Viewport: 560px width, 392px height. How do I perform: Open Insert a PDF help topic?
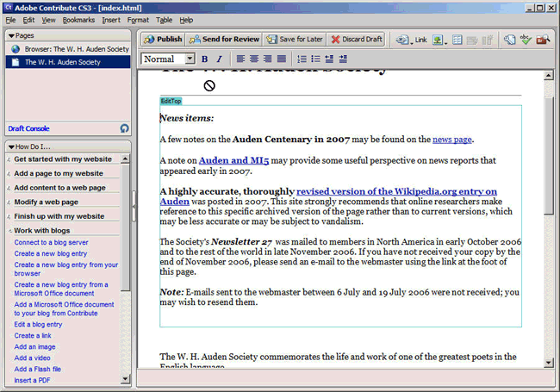click(x=32, y=380)
